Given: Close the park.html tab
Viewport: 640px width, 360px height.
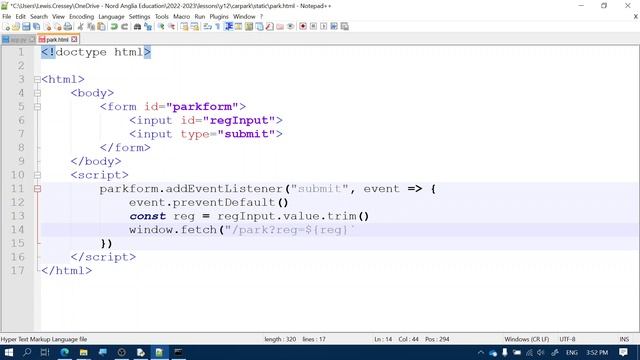Looking at the screenshot, I should click(x=74, y=40).
